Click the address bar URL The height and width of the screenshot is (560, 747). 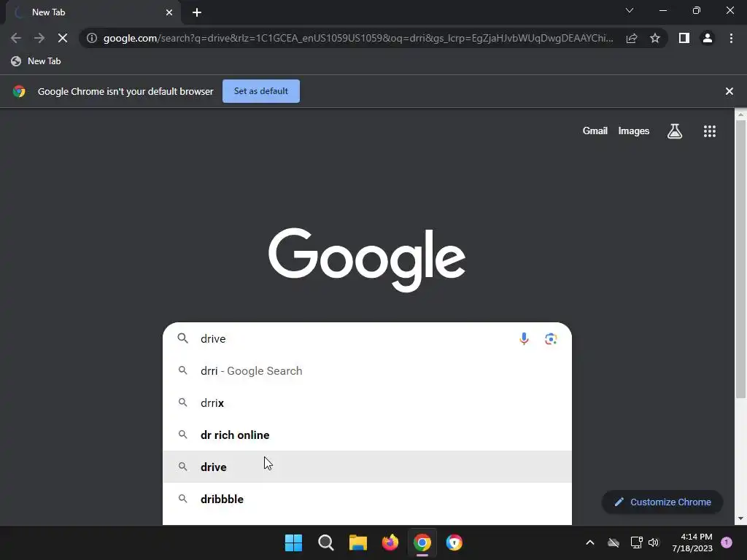pos(357,38)
